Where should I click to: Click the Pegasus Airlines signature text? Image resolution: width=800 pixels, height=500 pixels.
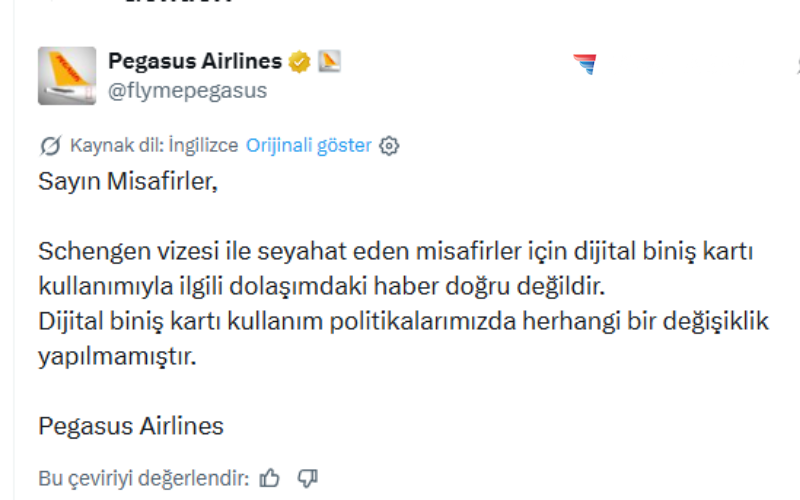131,426
